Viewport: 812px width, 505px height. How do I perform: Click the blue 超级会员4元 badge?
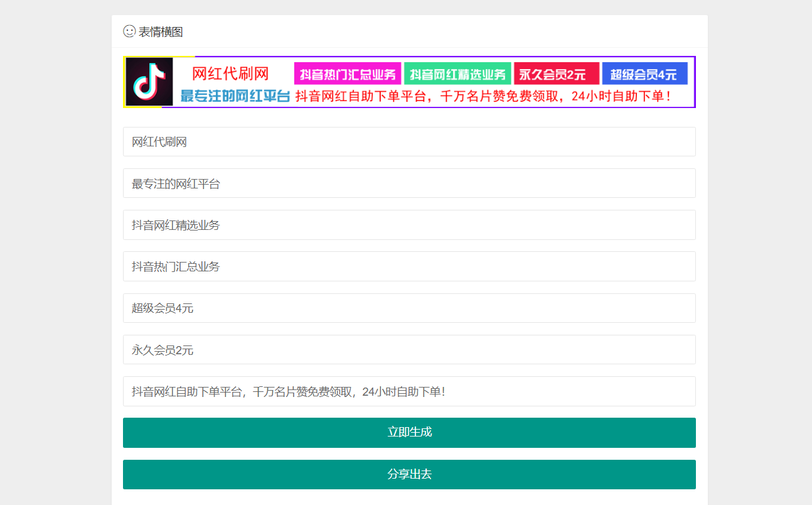[644, 74]
